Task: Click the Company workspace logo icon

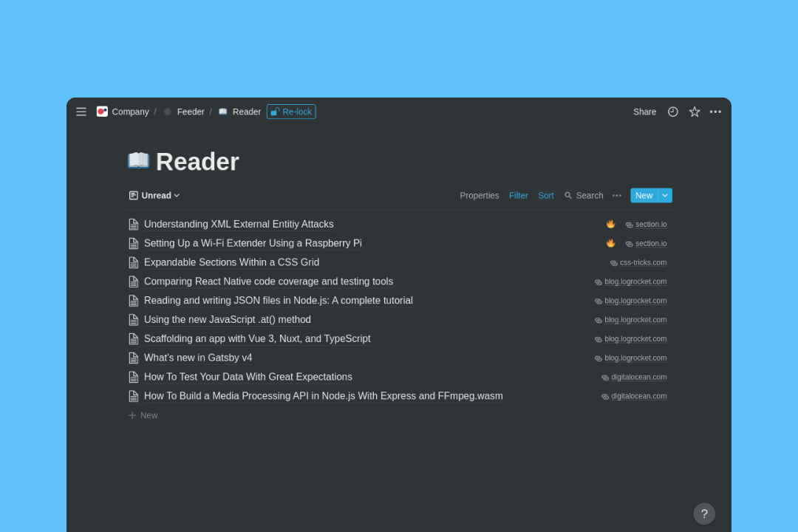Action: click(102, 112)
